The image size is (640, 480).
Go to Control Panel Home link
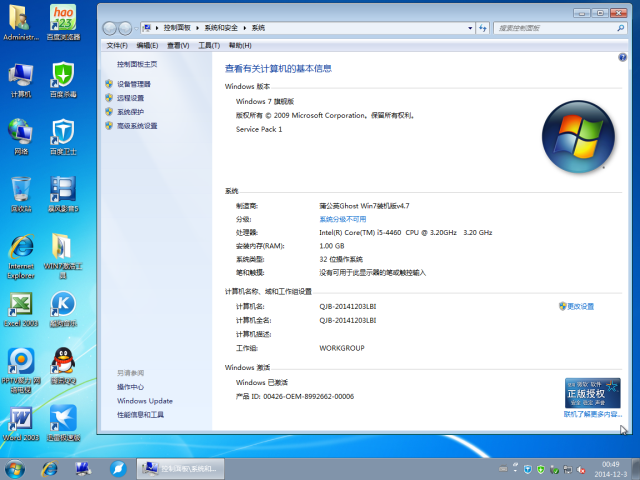pyautogui.click(x=137, y=64)
